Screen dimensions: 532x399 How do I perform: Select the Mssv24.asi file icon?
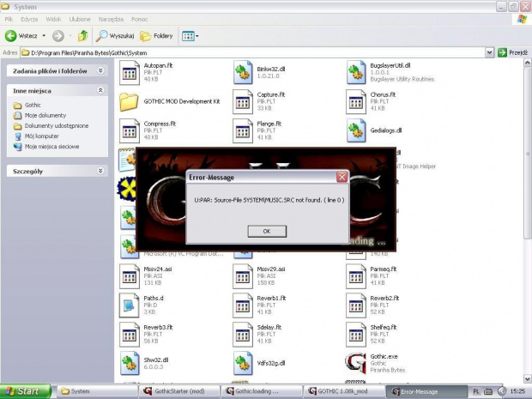[x=130, y=276]
